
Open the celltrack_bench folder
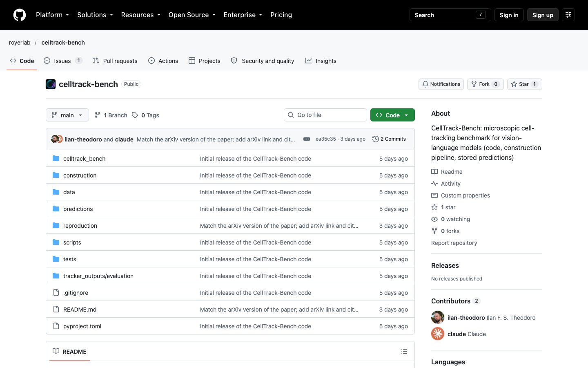[x=84, y=159]
